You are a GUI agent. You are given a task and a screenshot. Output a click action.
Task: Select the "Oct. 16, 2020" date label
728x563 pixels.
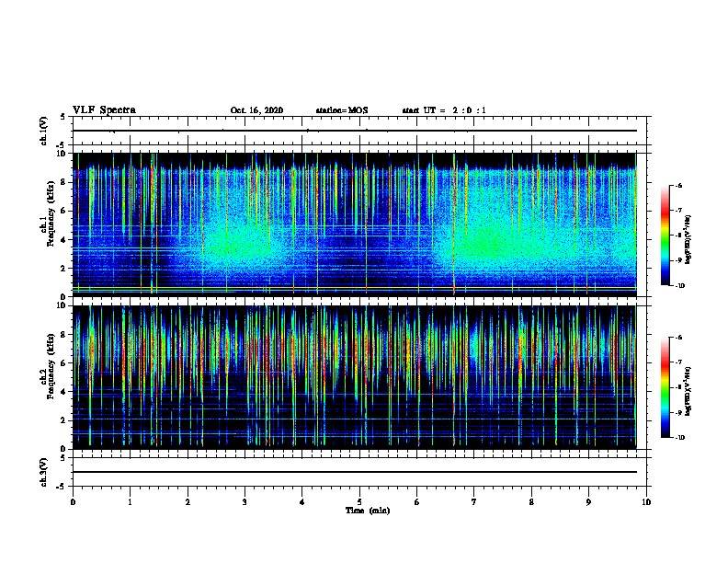pyautogui.click(x=256, y=110)
